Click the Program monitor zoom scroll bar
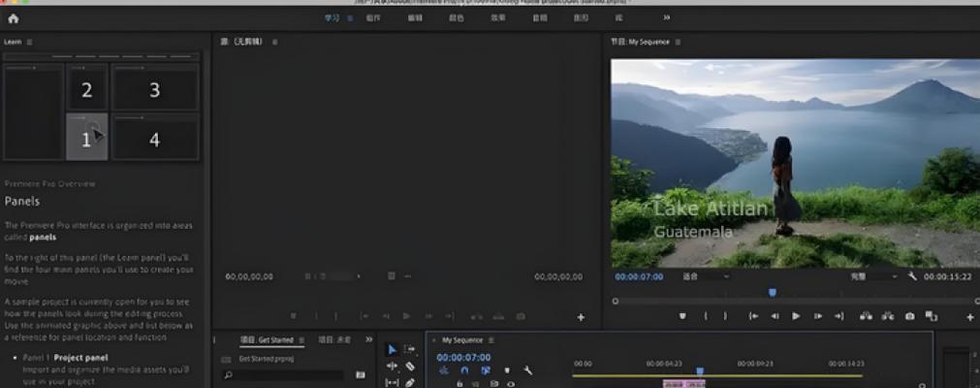The height and width of the screenshot is (388, 980). [x=796, y=301]
